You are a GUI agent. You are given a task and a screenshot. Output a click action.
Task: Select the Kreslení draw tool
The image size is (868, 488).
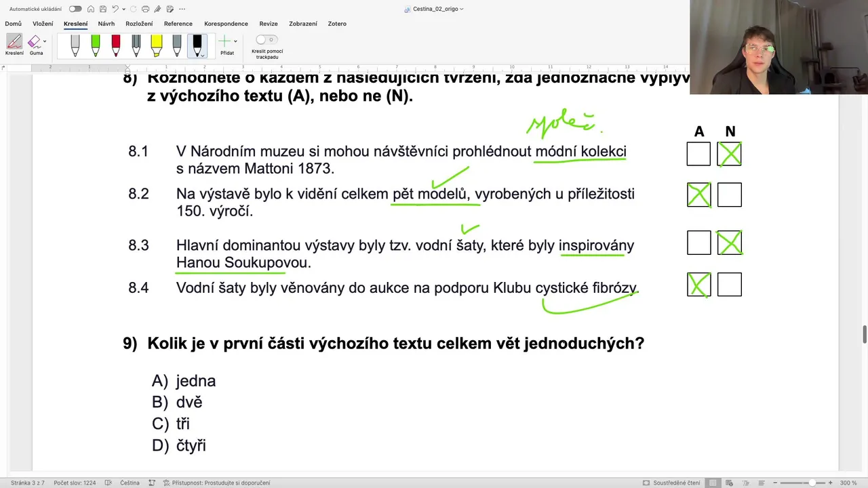tap(14, 45)
